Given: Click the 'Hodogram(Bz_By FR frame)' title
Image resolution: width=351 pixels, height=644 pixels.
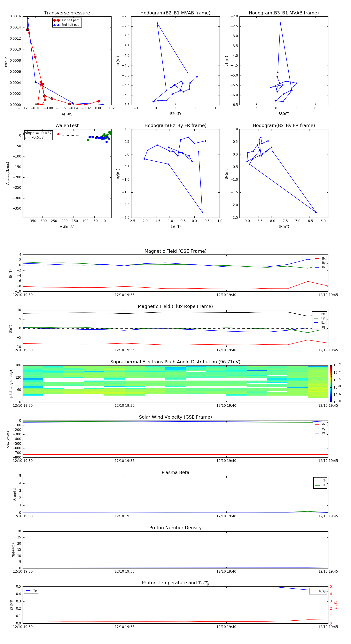Looking at the screenshot, I should pos(175,125).
